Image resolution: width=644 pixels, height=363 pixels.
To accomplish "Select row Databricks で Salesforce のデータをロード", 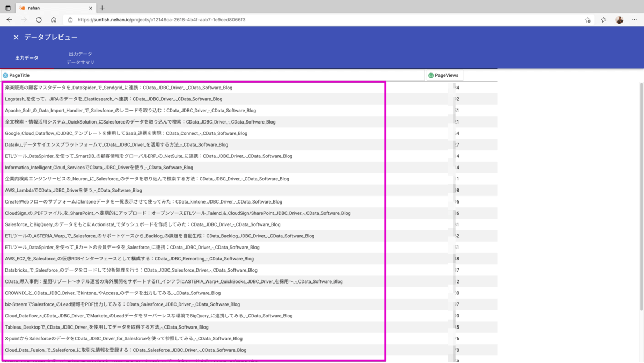I will [249, 270].
